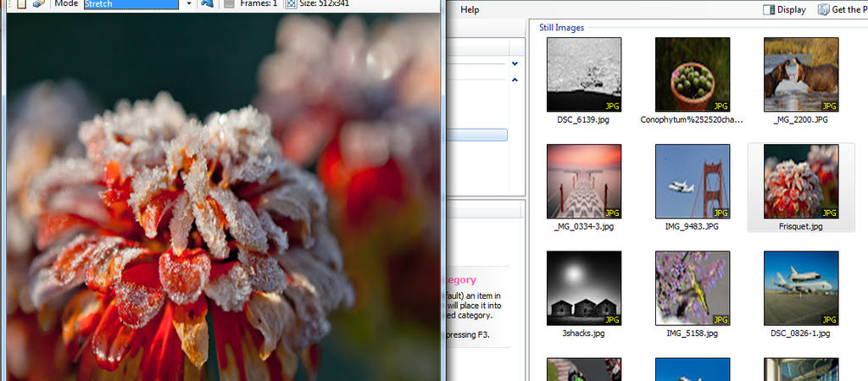Select the Stretch mode combo box field

tap(131, 4)
